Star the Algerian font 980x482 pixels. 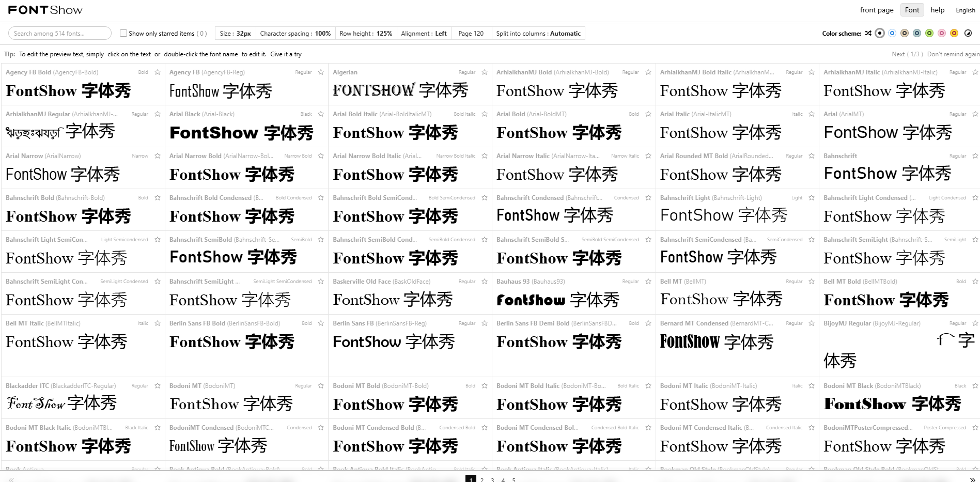pyautogui.click(x=485, y=72)
